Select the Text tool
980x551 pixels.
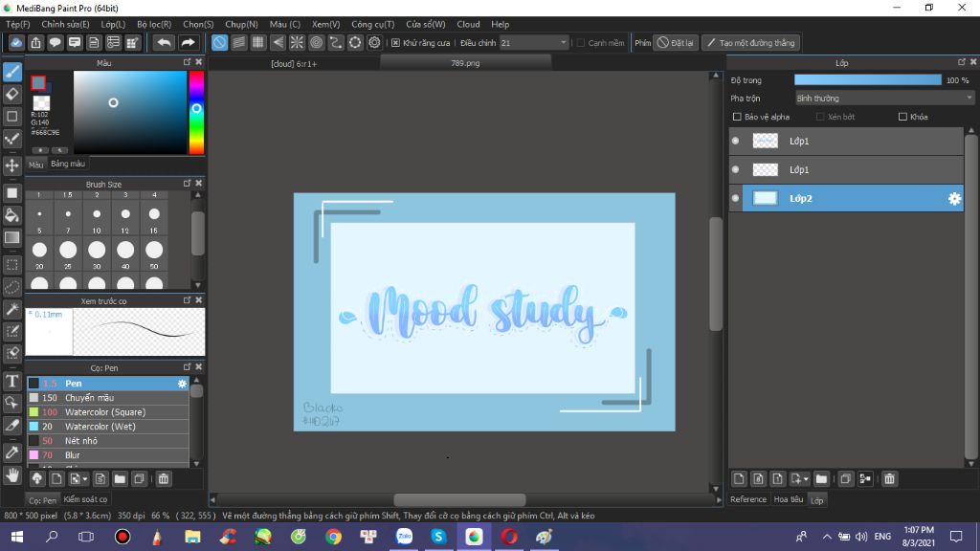click(12, 381)
